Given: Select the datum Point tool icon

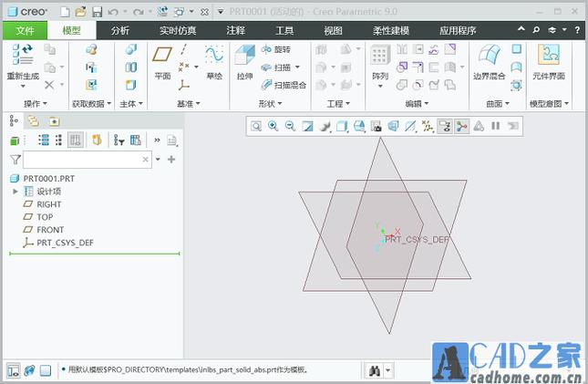Looking at the screenshot, I should pyautogui.click(x=184, y=67).
